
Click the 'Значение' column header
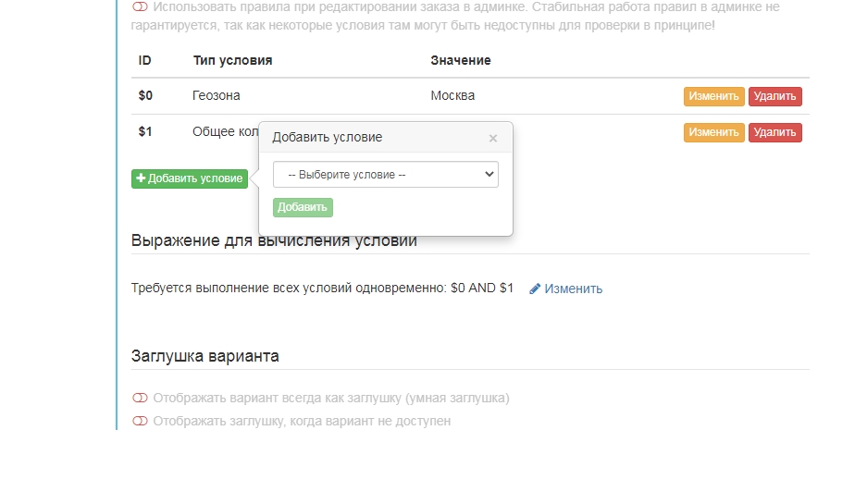coord(461,60)
